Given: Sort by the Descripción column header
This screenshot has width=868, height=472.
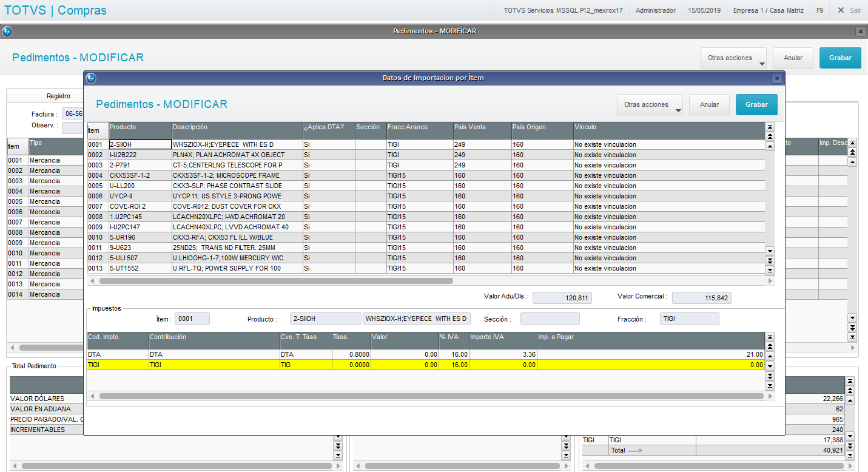Looking at the screenshot, I should pos(237,130).
